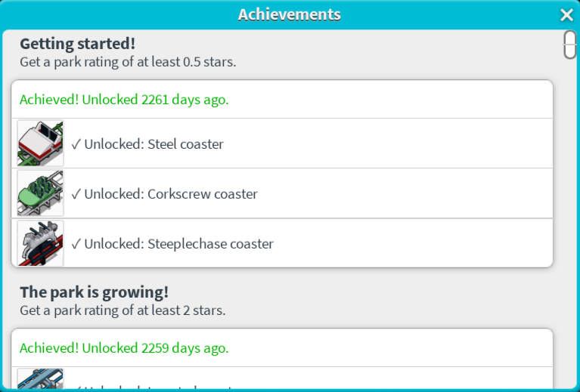Click the Achievements title bar text
This screenshot has width=580, height=392.
coord(289,14)
